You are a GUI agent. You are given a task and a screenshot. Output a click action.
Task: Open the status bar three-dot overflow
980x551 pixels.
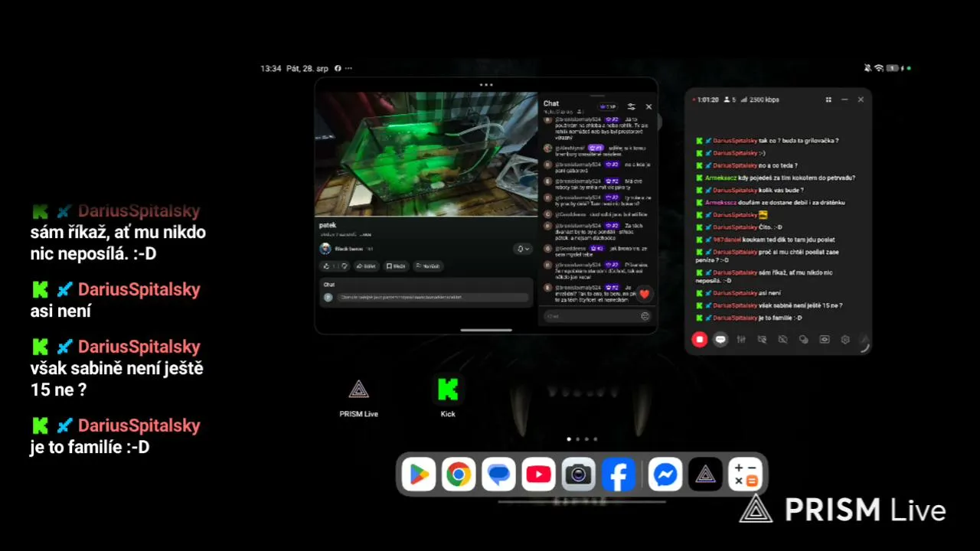pyautogui.click(x=349, y=68)
